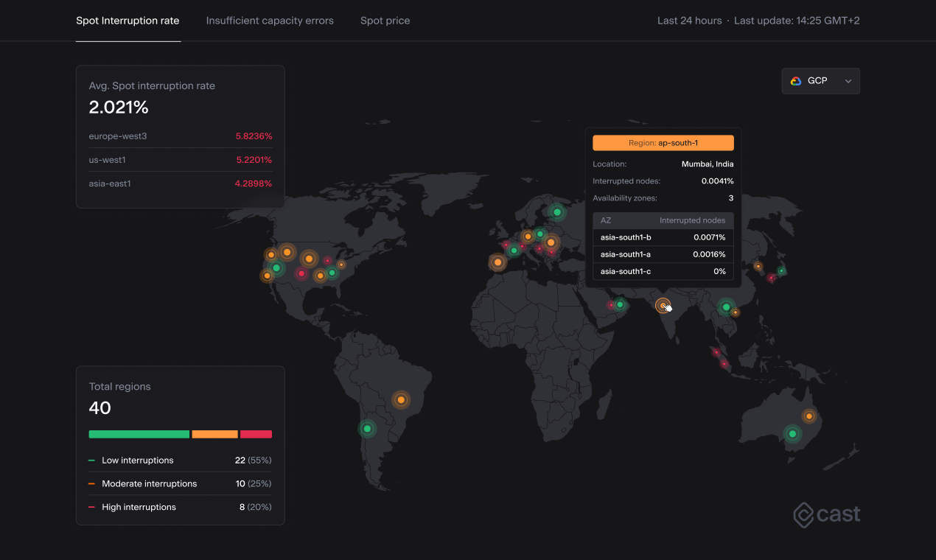Open the Insufficient capacity errors tab

click(x=270, y=21)
